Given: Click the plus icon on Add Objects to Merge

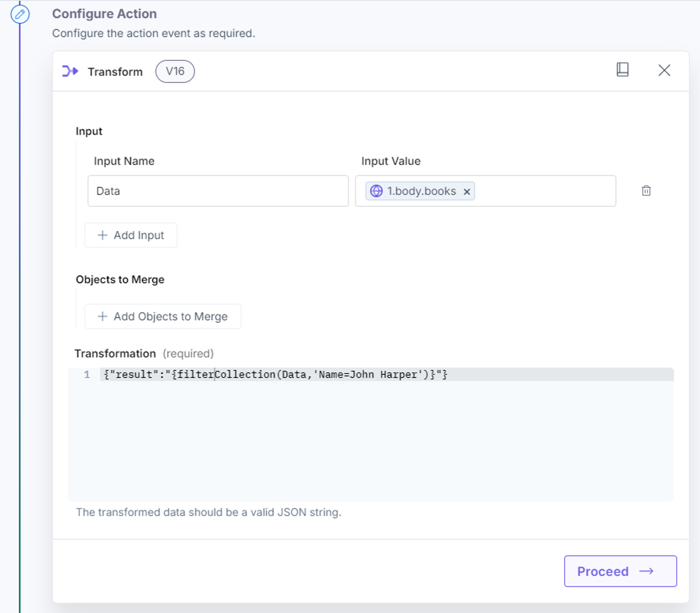Looking at the screenshot, I should [x=102, y=316].
